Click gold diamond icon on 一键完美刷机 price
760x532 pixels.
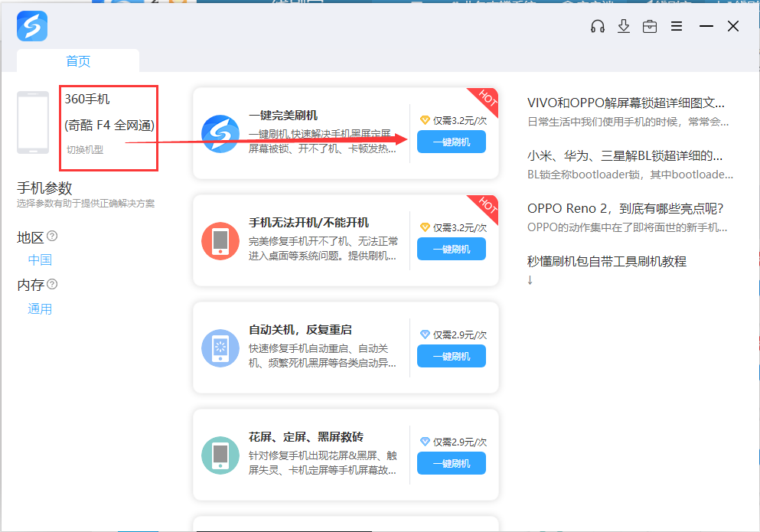[x=425, y=119]
